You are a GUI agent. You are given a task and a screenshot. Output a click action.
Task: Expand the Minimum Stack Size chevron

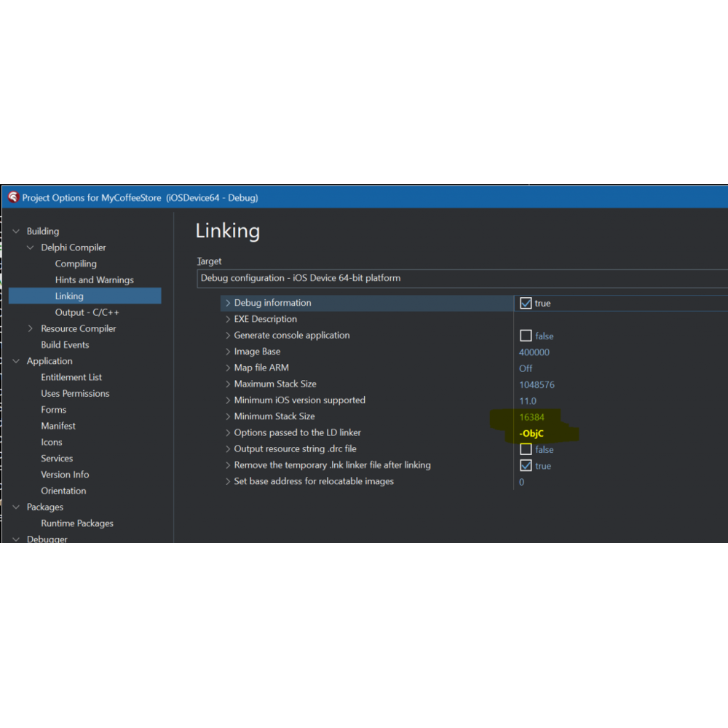[228, 416]
